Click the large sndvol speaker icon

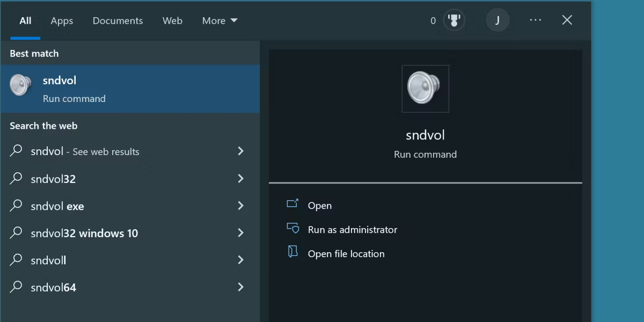click(x=425, y=89)
